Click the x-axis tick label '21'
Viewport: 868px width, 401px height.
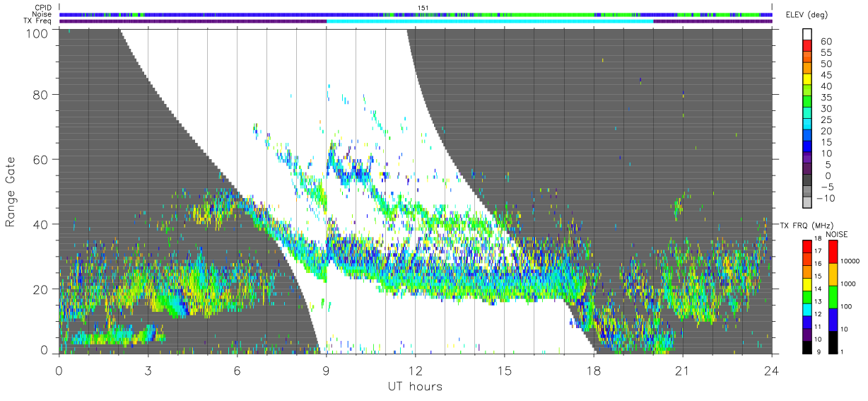coord(682,370)
